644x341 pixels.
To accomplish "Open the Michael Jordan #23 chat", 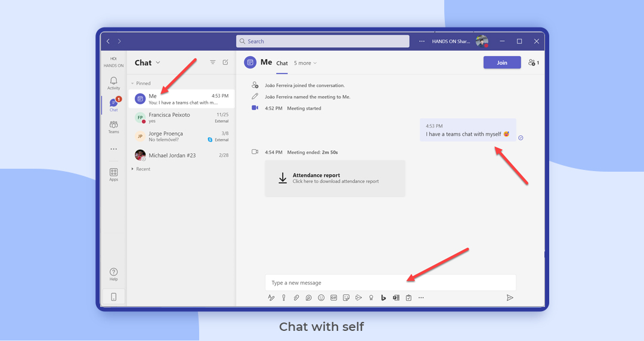I will coord(181,156).
